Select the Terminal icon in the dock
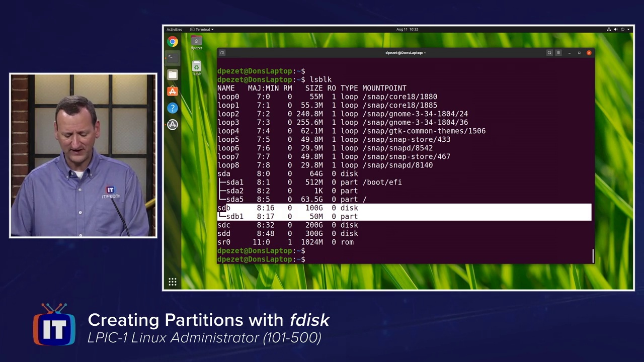Image resolution: width=644 pixels, height=362 pixels. coord(173,58)
